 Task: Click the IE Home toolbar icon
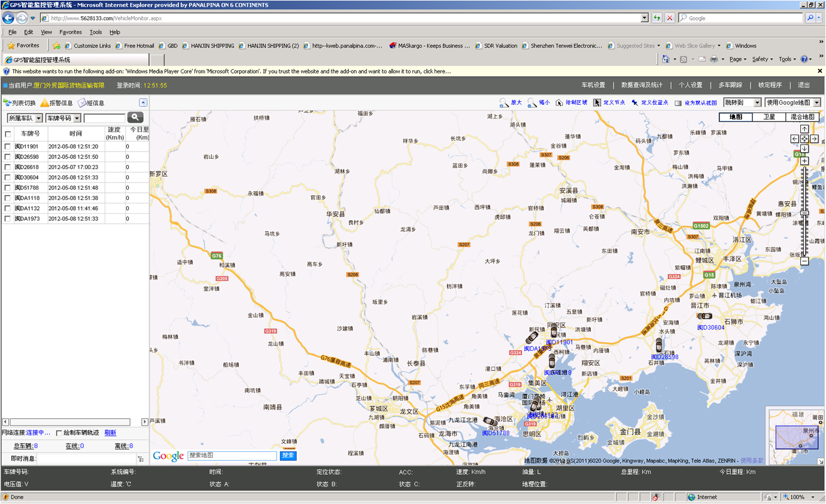666,59
